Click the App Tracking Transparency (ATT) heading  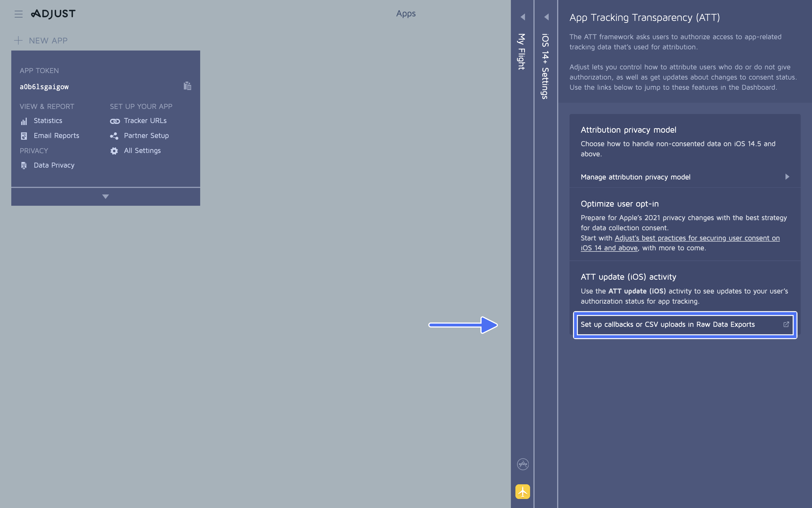[645, 17]
